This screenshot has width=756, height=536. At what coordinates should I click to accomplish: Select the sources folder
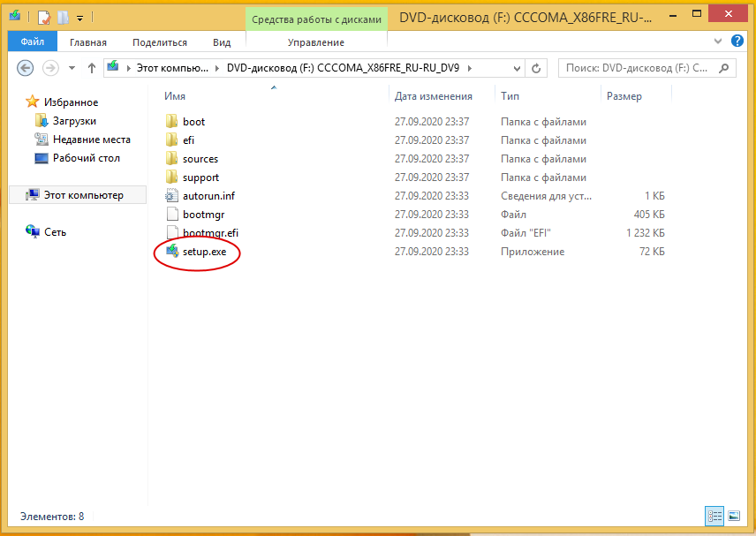[x=200, y=159]
